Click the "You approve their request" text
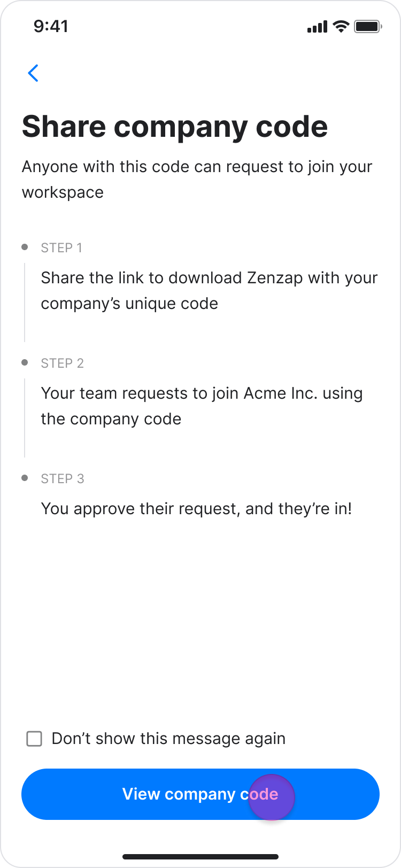The height and width of the screenshot is (868, 401). [x=196, y=508]
